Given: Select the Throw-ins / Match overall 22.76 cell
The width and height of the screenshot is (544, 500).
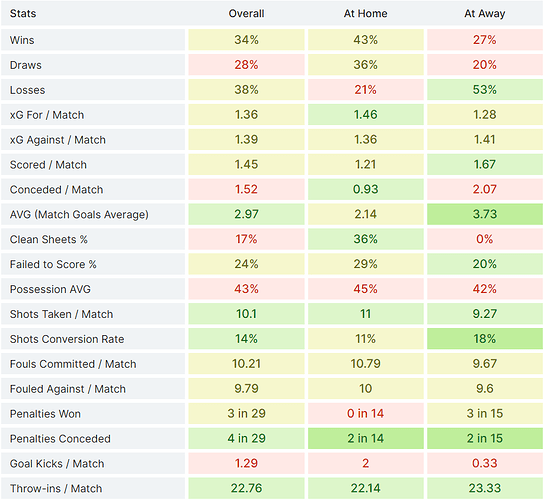Looking at the screenshot, I should click(x=246, y=489).
